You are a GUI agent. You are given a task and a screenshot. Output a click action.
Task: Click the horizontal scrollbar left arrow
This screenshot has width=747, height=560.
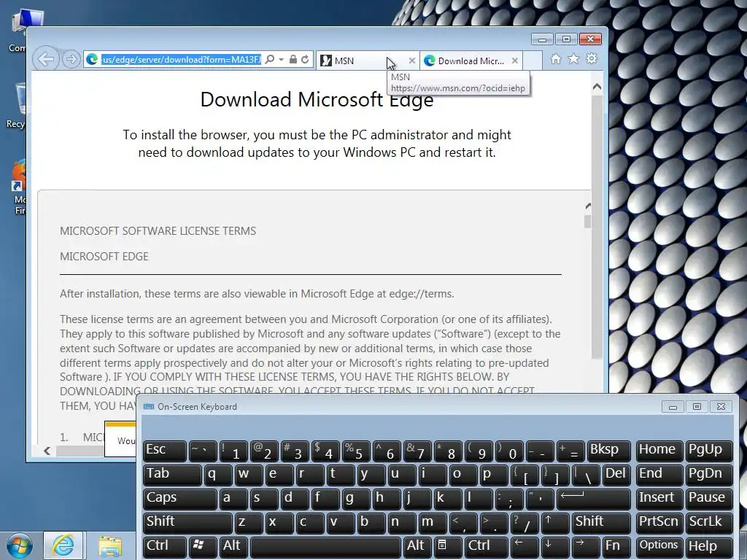coord(47,451)
